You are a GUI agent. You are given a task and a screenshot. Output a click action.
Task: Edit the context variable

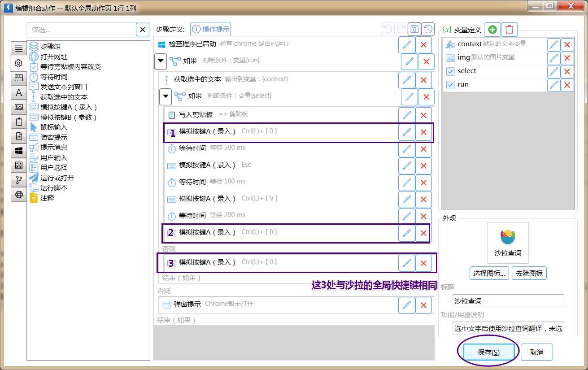554,45
